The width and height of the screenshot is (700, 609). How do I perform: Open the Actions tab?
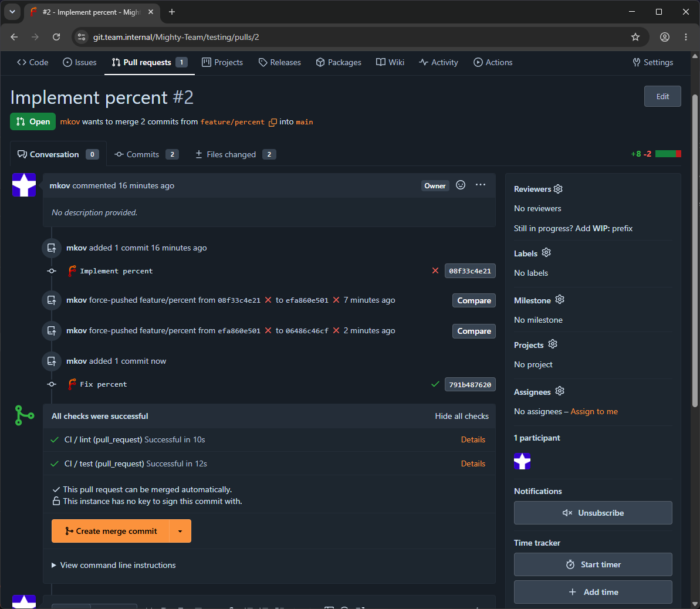click(493, 63)
